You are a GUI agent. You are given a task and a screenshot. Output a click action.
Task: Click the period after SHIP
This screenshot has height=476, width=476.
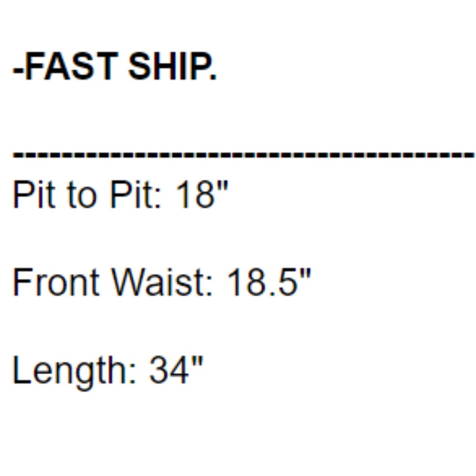pyautogui.click(x=213, y=77)
